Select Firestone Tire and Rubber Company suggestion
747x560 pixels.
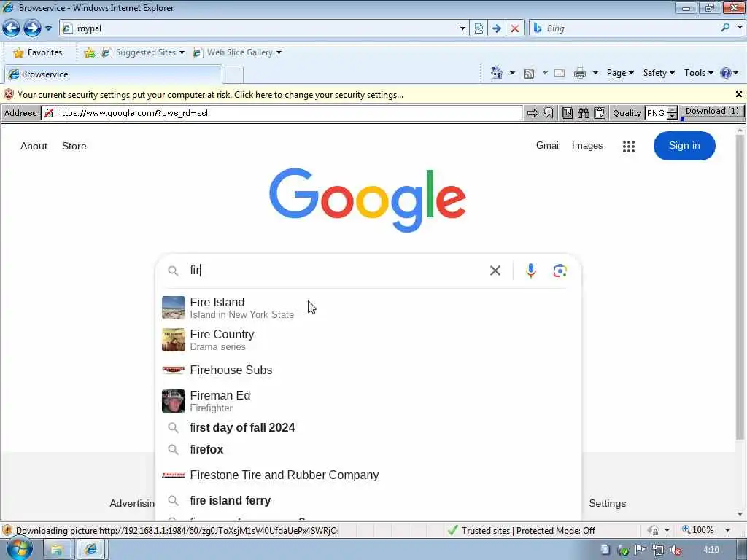click(x=368, y=475)
